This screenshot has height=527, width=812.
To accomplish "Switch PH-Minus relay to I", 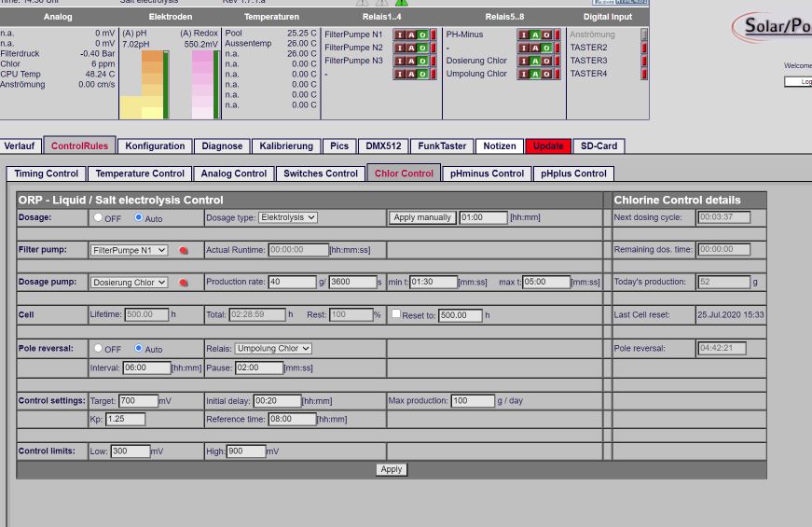I will point(524,35).
